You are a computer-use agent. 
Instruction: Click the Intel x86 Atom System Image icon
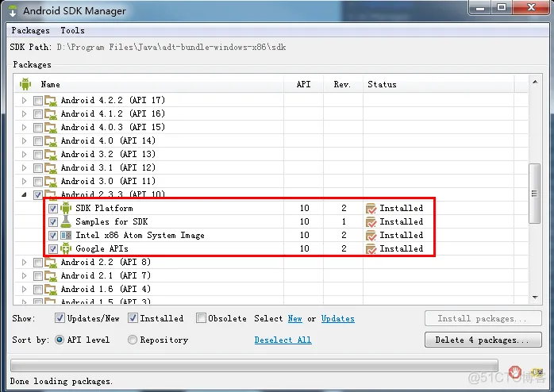coord(66,235)
